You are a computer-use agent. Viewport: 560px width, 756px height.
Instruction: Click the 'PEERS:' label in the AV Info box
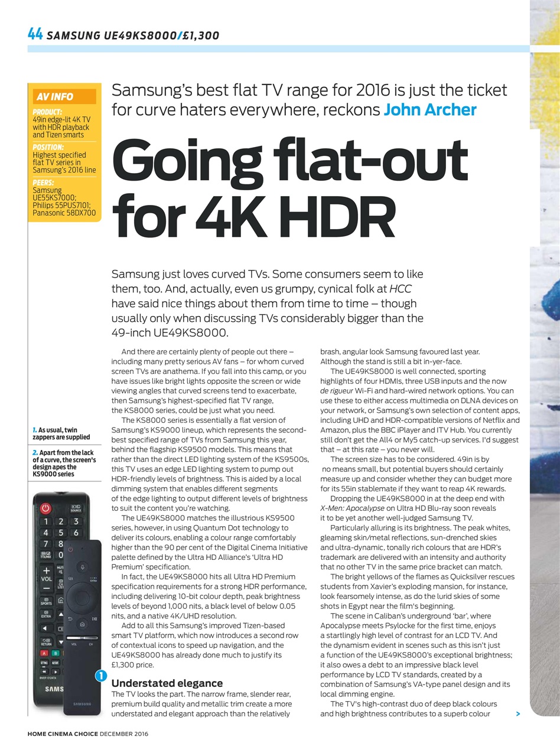[x=43, y=183]
